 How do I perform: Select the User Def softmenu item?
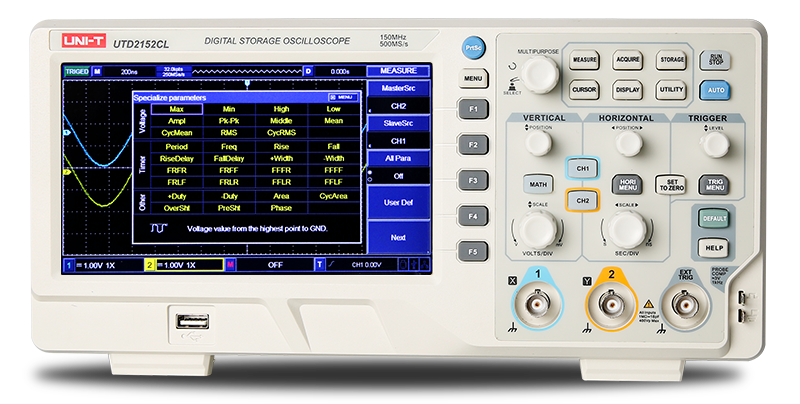(398, 203)
